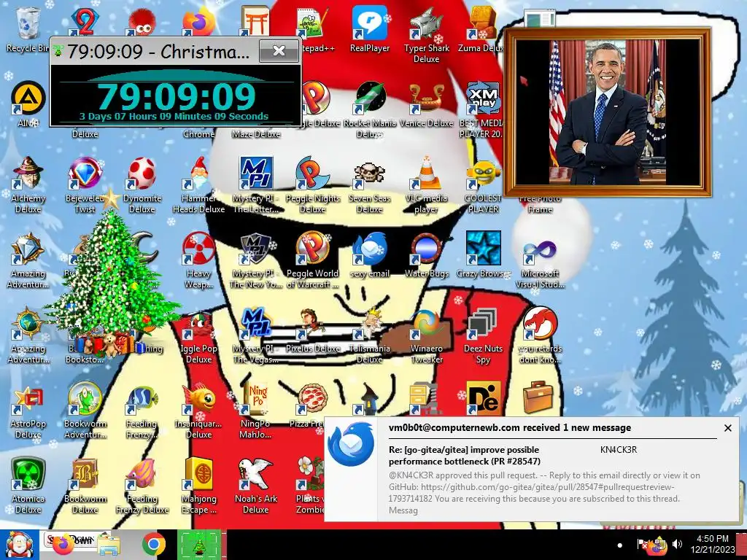This screenshot has width=747, height=560.
Task: Open Firefox from the taskbar
Action: tap(63, 544)
